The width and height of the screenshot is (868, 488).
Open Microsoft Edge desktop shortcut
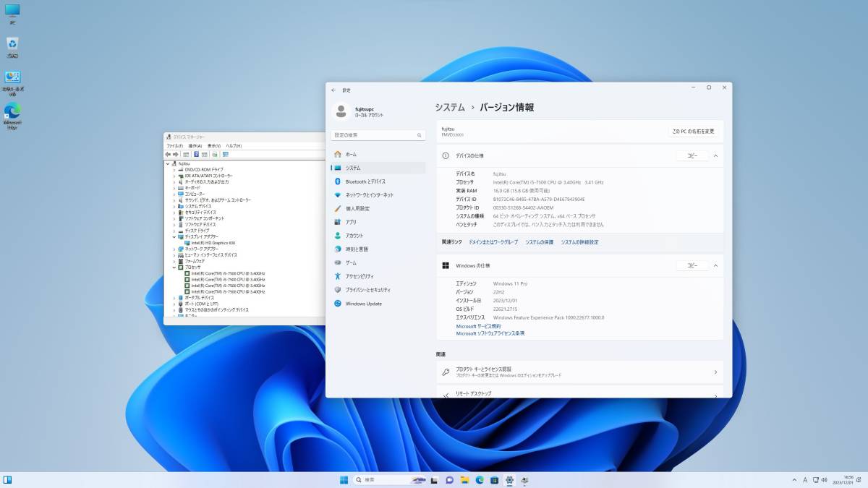coord(12,116)
